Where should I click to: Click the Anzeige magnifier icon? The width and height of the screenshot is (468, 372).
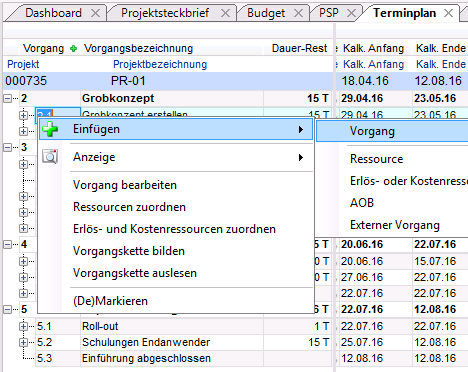pyautogui.click(x=50, y=156)
